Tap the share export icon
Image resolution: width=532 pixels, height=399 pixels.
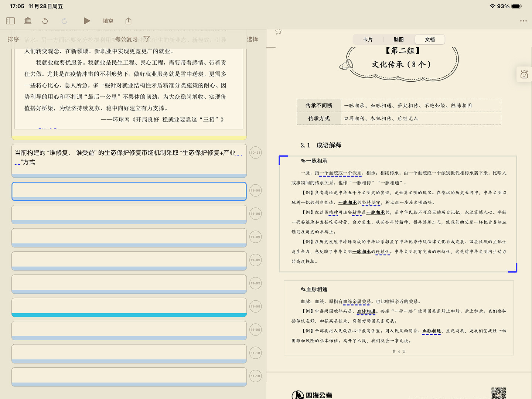coord(128,21)
